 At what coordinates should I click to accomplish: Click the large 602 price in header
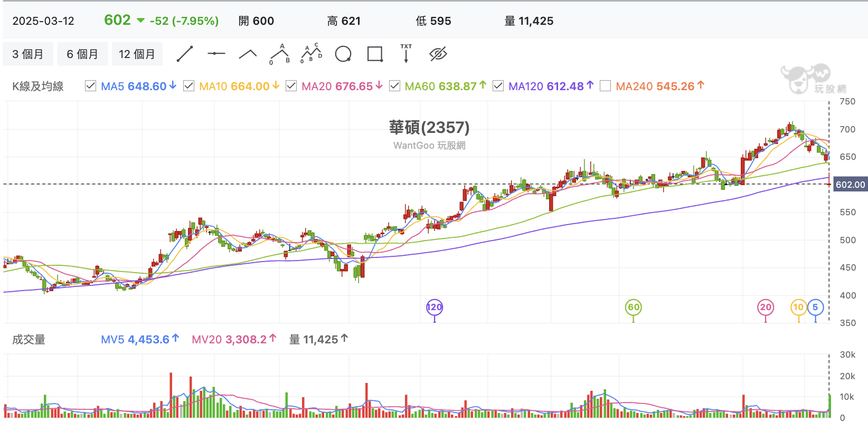pyautogui.click(x=117, y=20)
